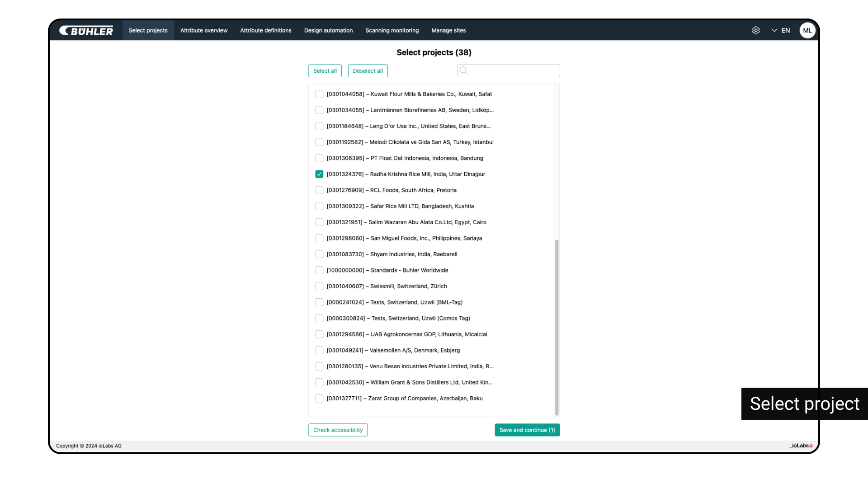Go to Attribute overview tab
The height and width of the screenshot is (488, 868).
click(204, 30)
